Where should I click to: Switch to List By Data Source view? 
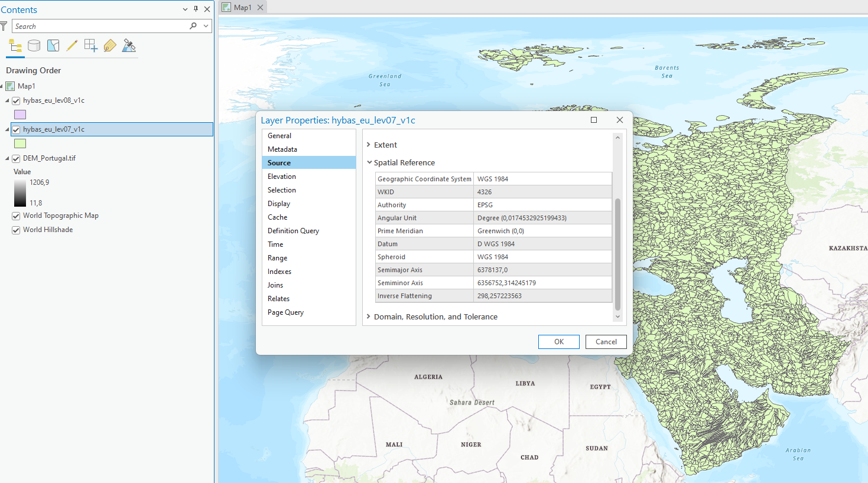tap(34, 45)
